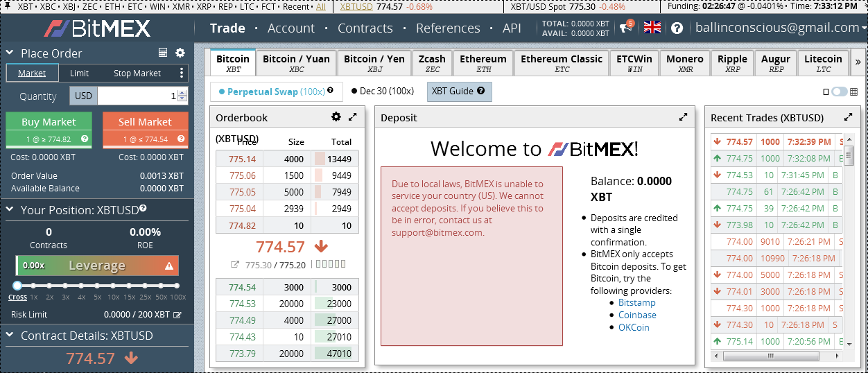This screenshot has height=373, width=868.
Task: Open the References menu
Action: click(448, 28)
